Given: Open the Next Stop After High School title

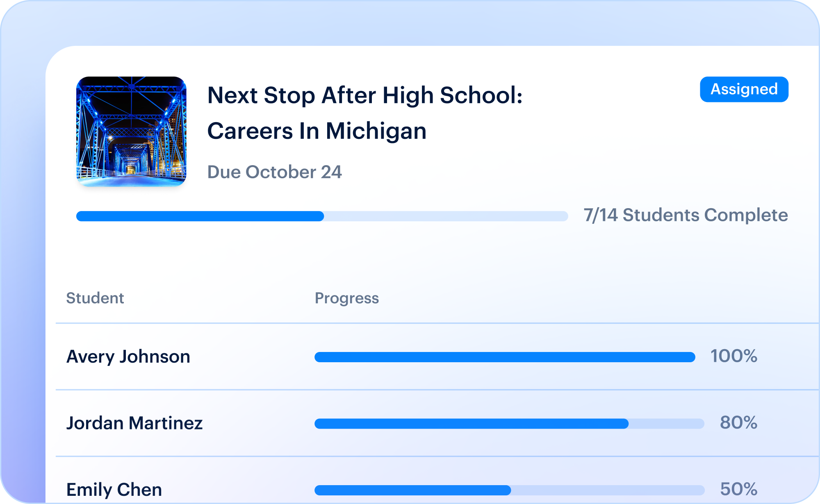Looking at the screenshot, I should pos(365,113).
